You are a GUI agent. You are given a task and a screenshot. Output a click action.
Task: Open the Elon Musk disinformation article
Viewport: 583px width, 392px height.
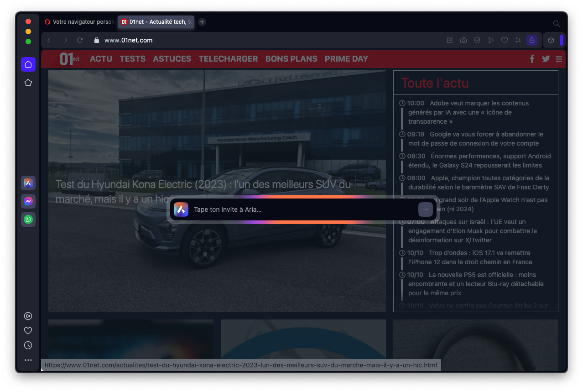pos(473,231)
